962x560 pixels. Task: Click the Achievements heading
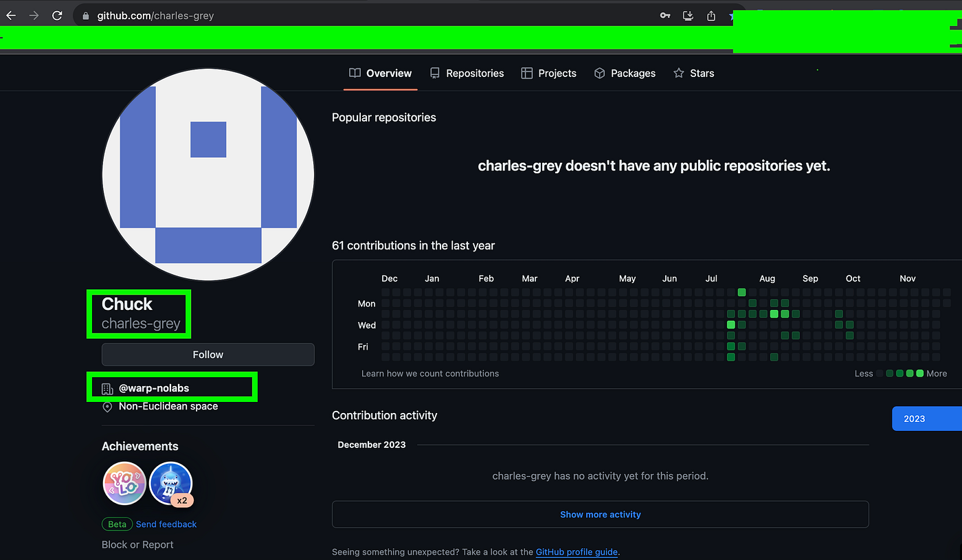pos(140,447)
